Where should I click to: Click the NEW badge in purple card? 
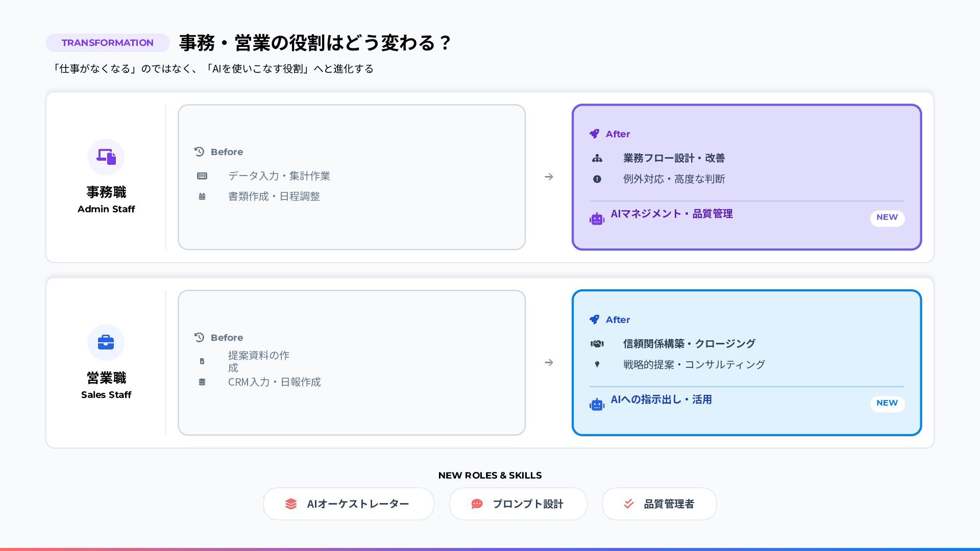[887, 217]
